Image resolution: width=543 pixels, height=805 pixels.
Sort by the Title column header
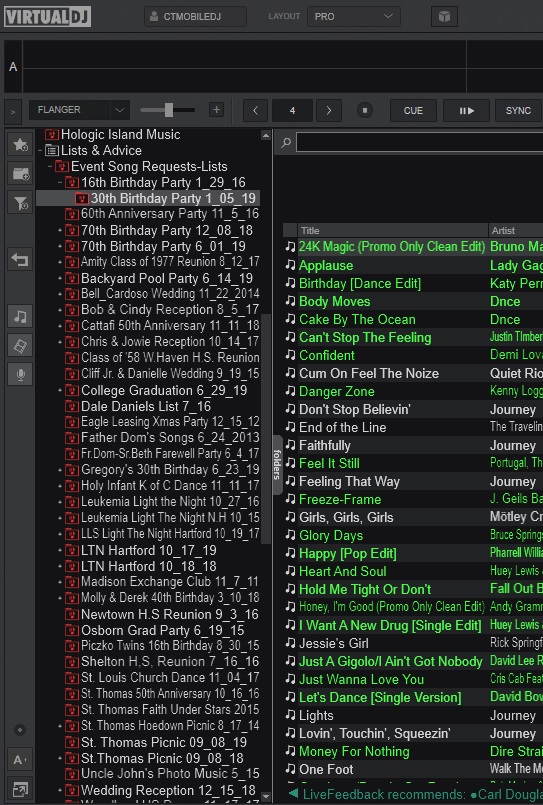[393, 231]
